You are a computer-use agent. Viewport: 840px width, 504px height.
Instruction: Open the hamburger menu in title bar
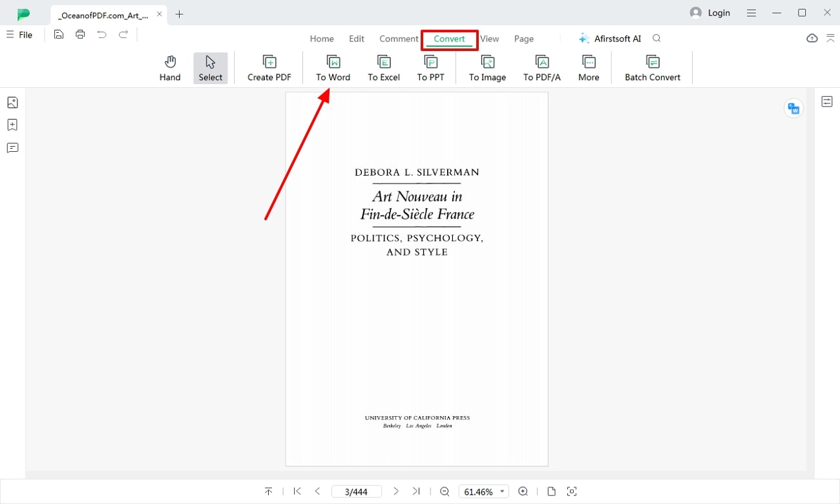(x=751, y=13)
